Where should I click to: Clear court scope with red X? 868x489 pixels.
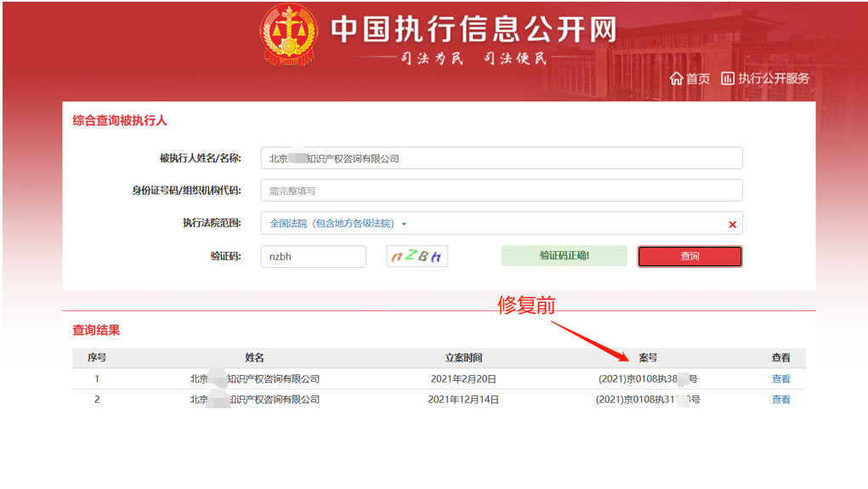point(732,225)
